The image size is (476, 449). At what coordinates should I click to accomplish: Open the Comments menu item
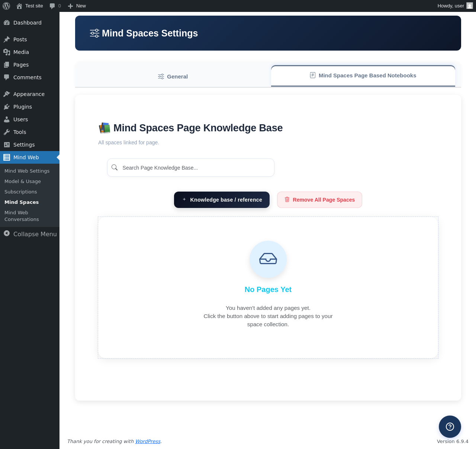30,77
